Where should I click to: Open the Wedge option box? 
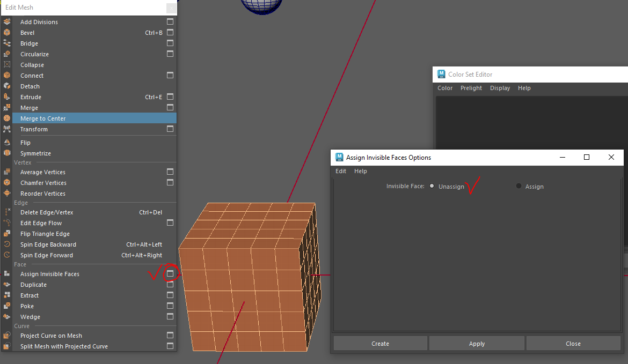170,317
